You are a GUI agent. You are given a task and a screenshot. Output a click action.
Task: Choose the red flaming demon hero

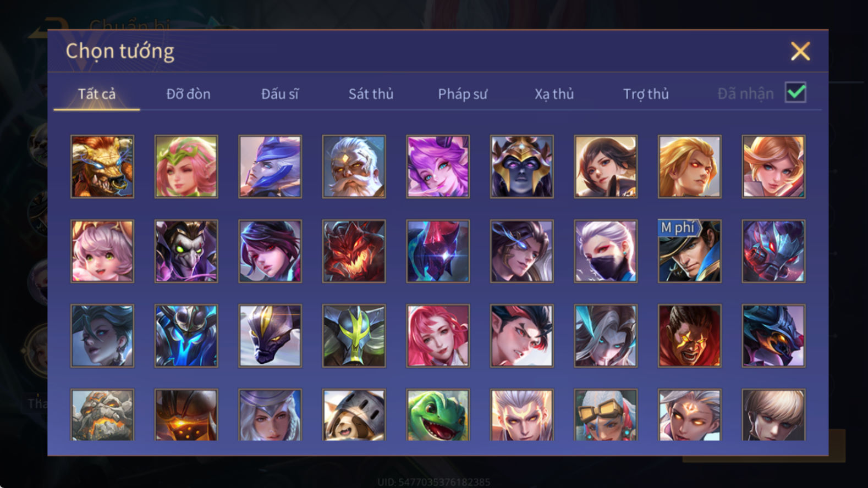tap(354, 251)
